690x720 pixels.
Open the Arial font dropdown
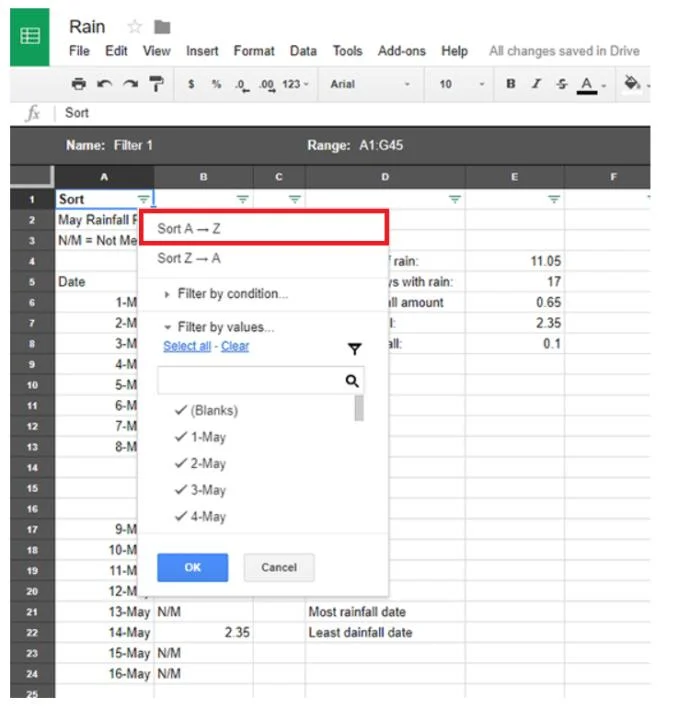tap(370, 84)
